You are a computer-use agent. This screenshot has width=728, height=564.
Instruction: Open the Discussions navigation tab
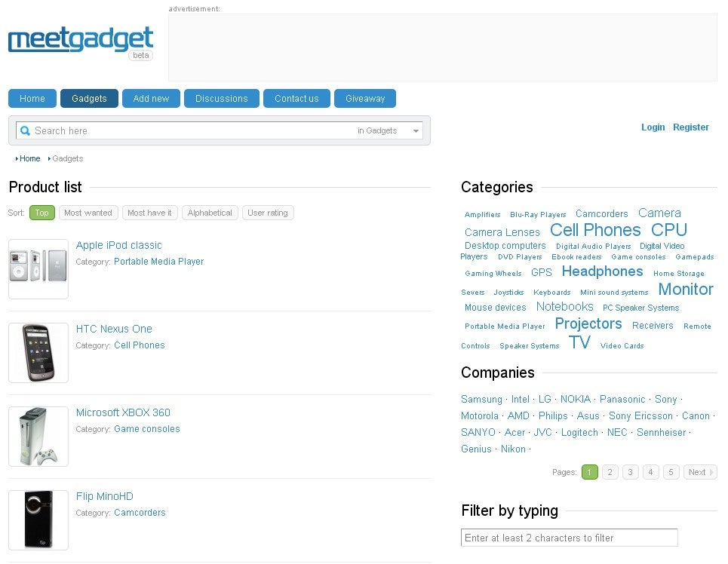tap(222, 99)
